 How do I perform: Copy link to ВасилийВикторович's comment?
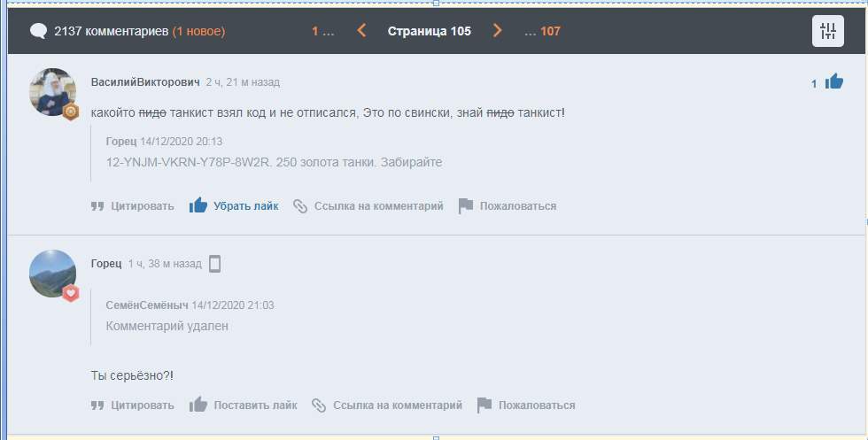pyautogui.click(x=368, y=206)
